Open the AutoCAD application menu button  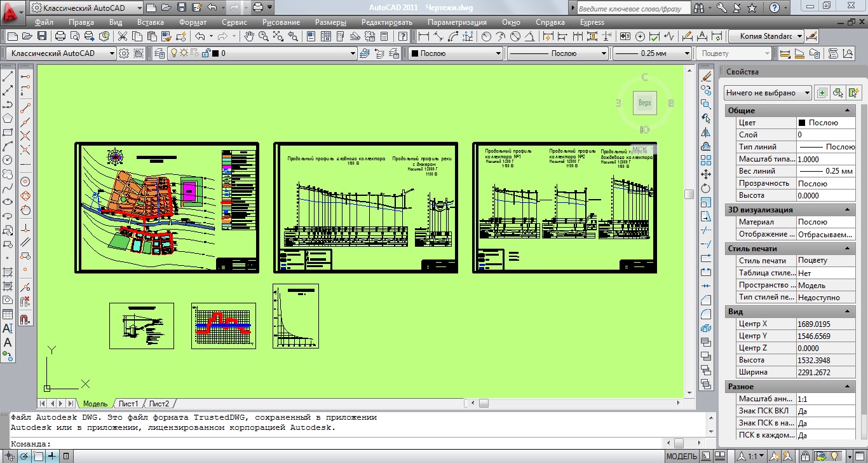(13, 13)
